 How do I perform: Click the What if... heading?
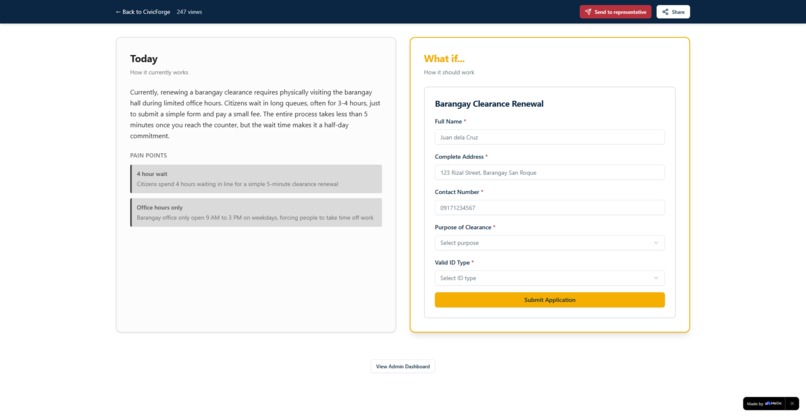[444, 59]
